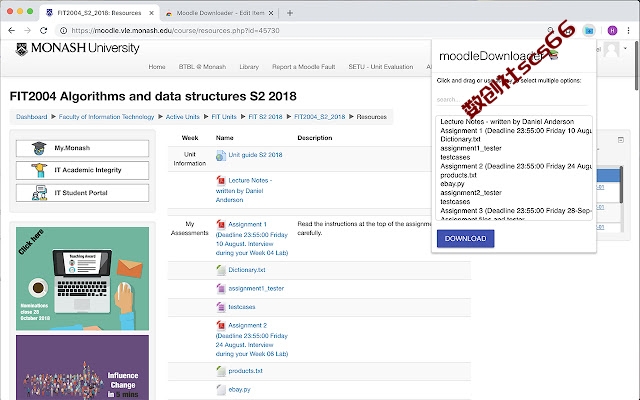This screenshot has height=400, width=640.
Task: Select Dictionary.txt in moodleDownloader list
Action: (x=460, y=139)
